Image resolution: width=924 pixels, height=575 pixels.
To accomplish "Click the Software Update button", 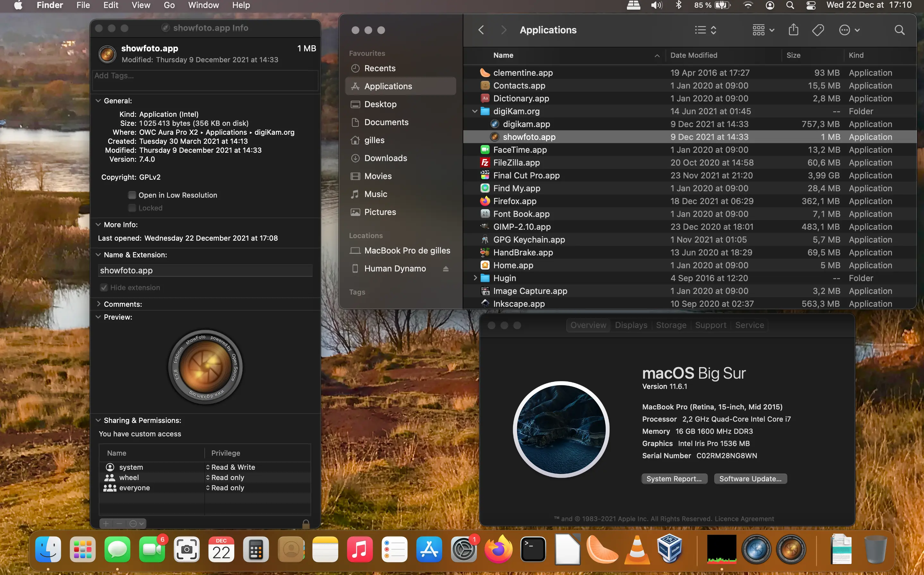I will (x=751, y=478).
